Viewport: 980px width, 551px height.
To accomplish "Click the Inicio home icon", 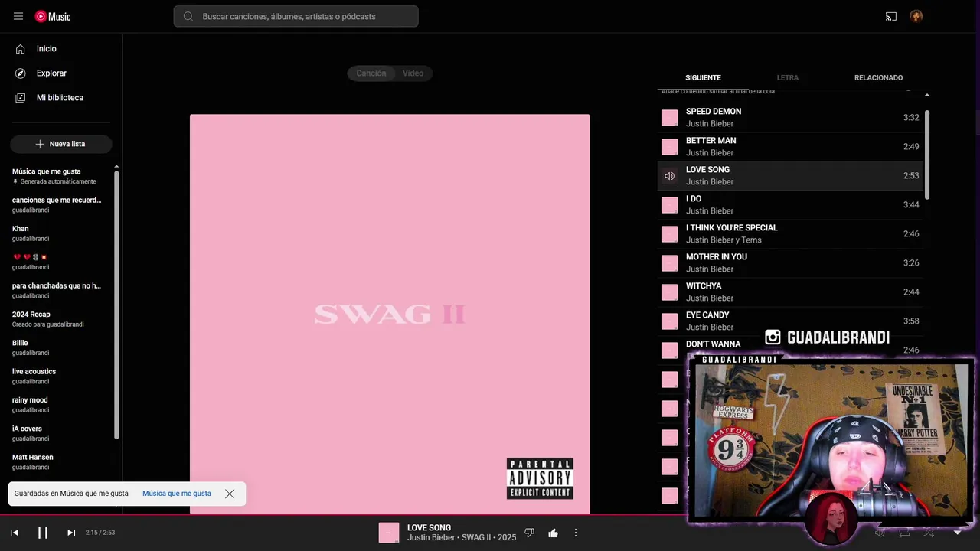I will click(x=21, y=49).
